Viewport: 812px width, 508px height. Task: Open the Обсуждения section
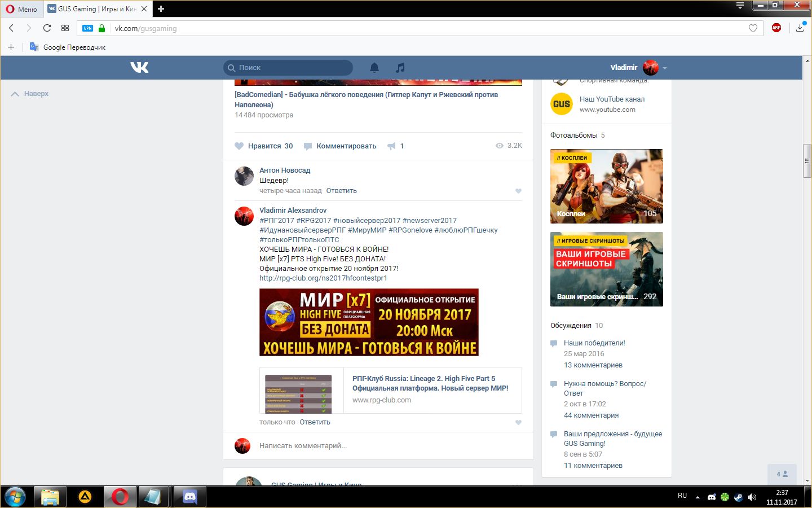pos(571,326)
